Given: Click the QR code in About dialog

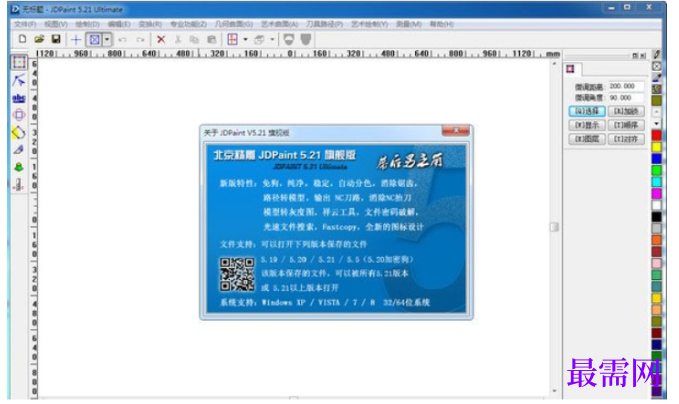Looking at the screenshot, I should (237, 275).
